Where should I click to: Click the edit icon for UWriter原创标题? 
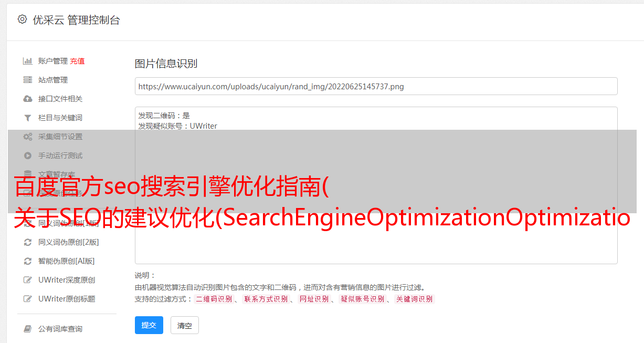coord(28,299)
